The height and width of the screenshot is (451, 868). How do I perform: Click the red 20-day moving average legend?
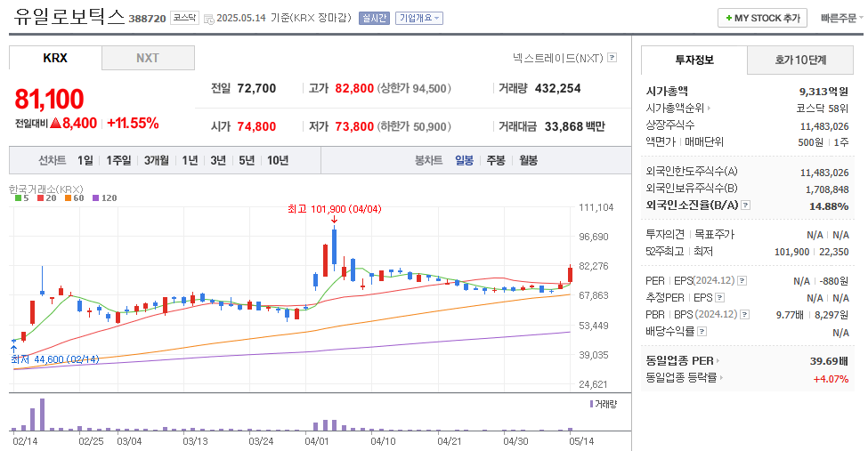pos(47,198)
